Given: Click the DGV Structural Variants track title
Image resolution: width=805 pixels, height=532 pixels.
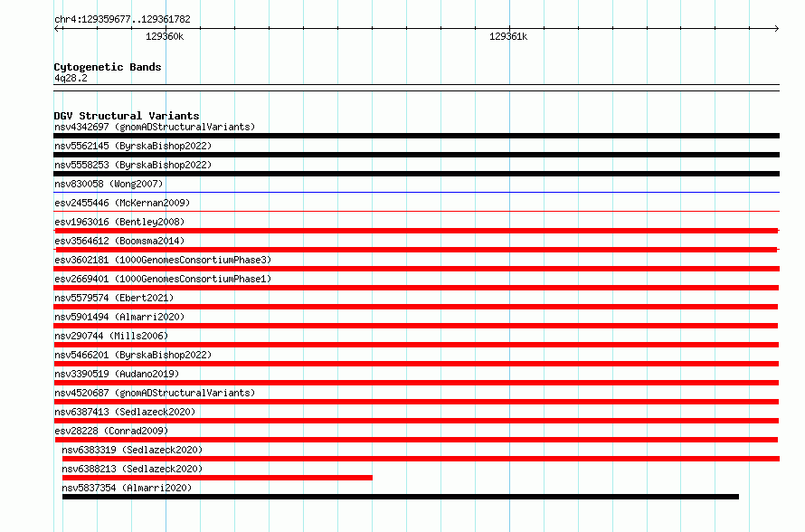Looking at the screenshot, I should coord(127,116).
